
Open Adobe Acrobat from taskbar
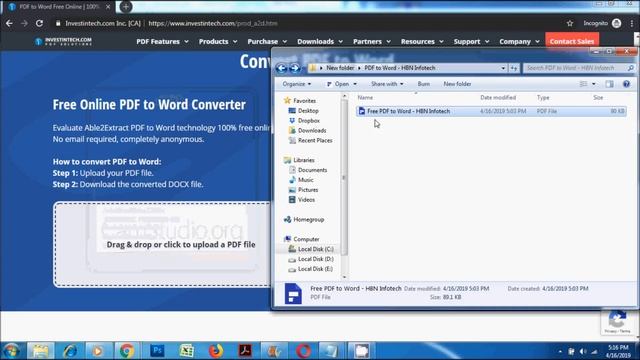point(245,351)
